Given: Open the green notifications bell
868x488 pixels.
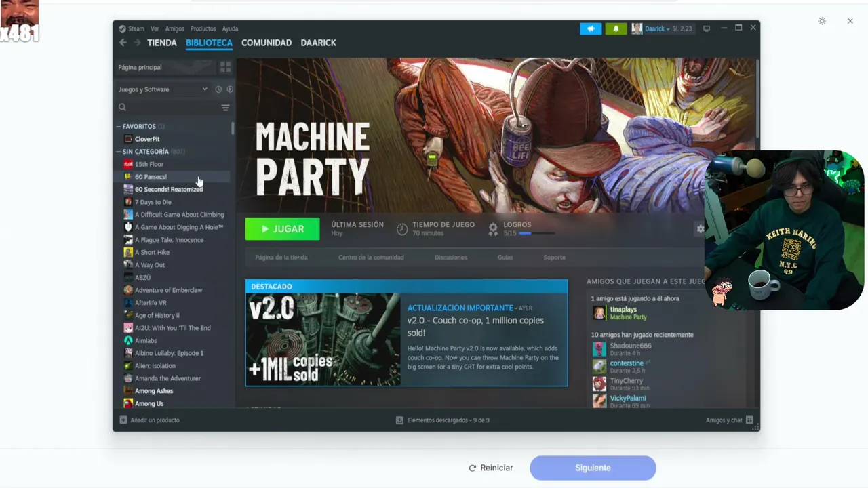Looking at the screenshot, I should (616, 28).
